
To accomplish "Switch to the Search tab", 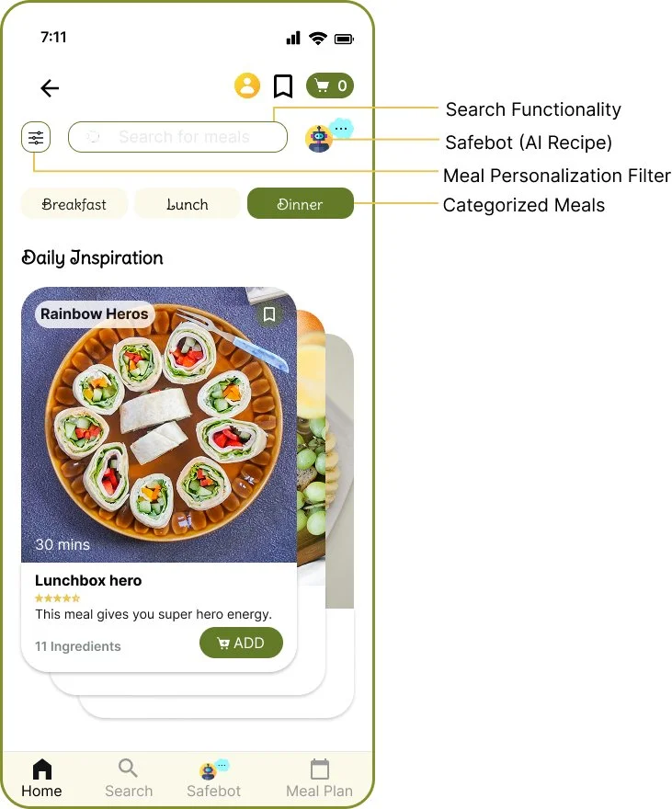I will pyautogui.click(x=129, y=778).
